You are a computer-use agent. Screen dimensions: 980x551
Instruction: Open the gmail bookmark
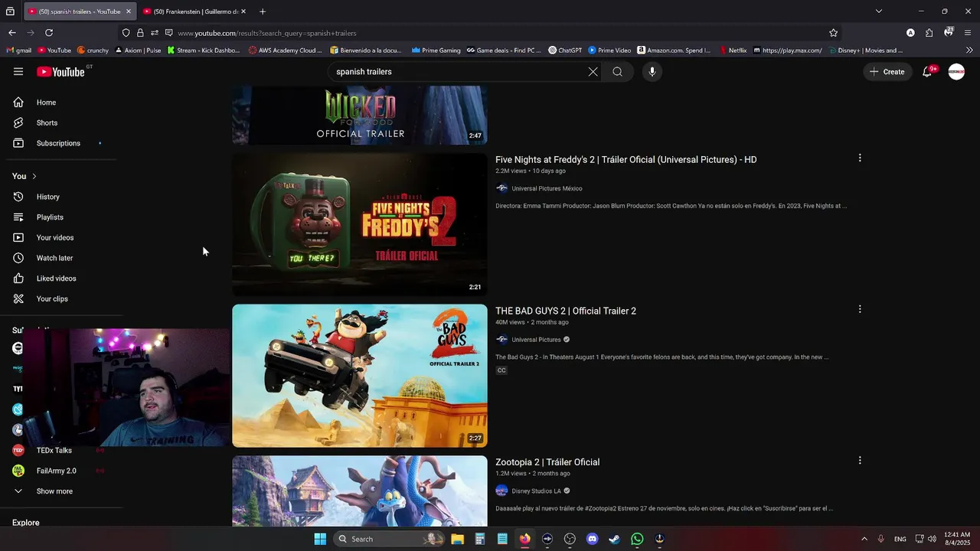pos(18,51)
